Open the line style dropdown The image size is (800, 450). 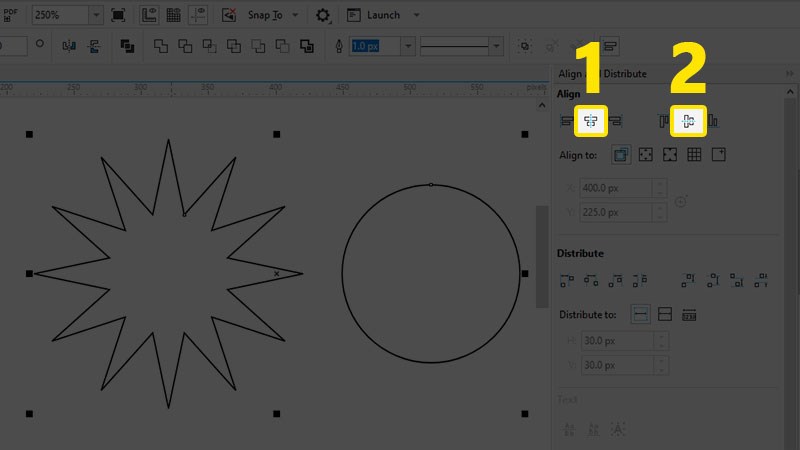(496, 47)
